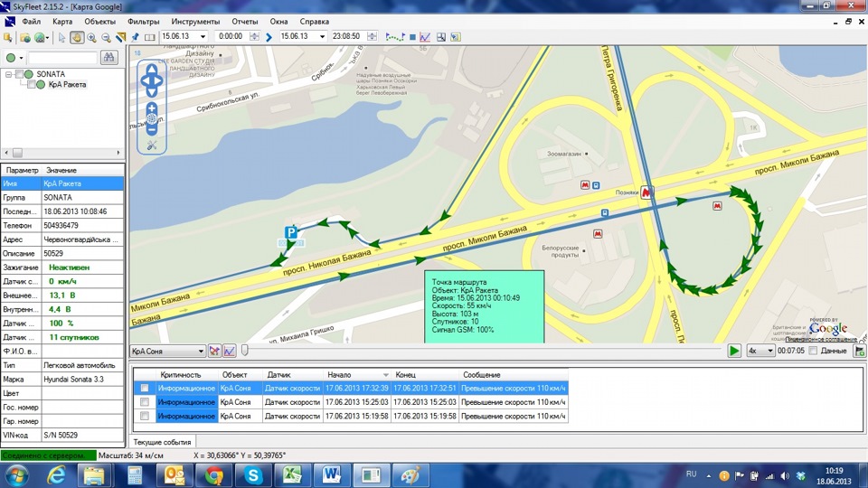Adjust the 0:00:00 start time spinner
868x488 pixels.
click(254, 36)
